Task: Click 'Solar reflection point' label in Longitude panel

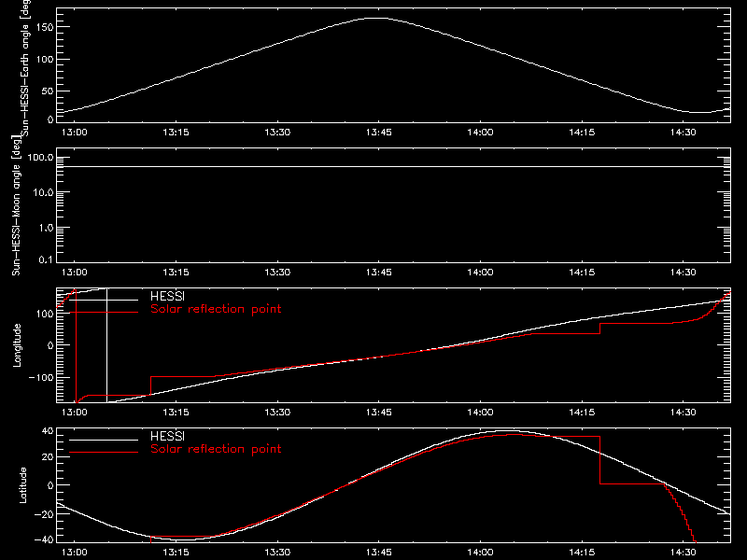Action: tap(216, 309)
